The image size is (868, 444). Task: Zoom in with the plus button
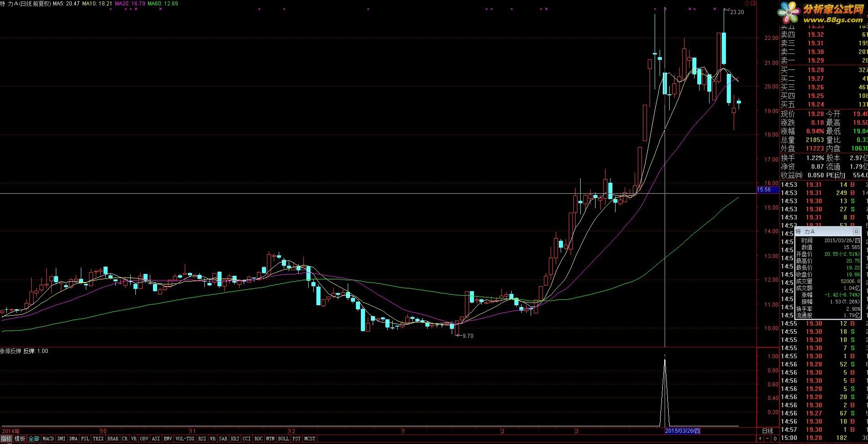point(760,439)
